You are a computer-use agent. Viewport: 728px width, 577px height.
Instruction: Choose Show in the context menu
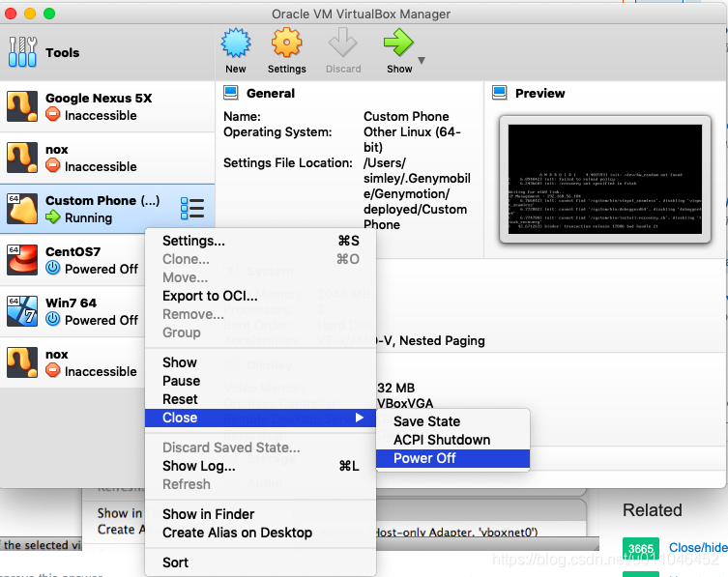click(x=260, y=362)
